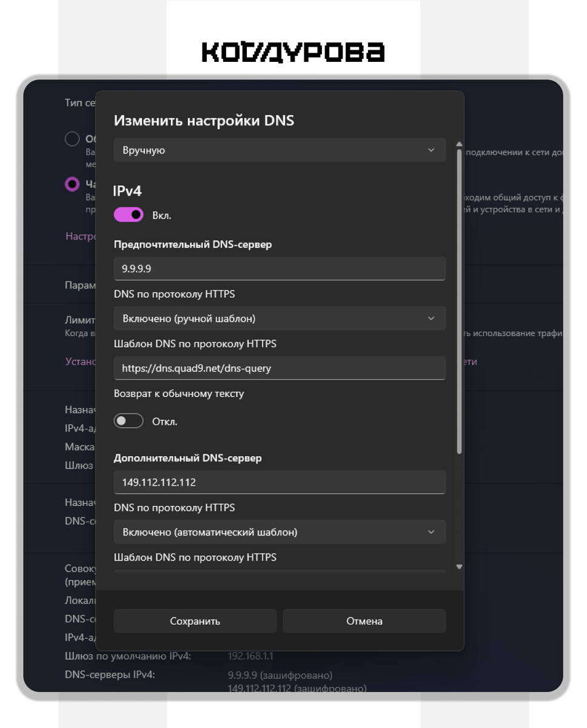
Task: Toggle the IPv4 switch off
Action: tap(129, 215)
